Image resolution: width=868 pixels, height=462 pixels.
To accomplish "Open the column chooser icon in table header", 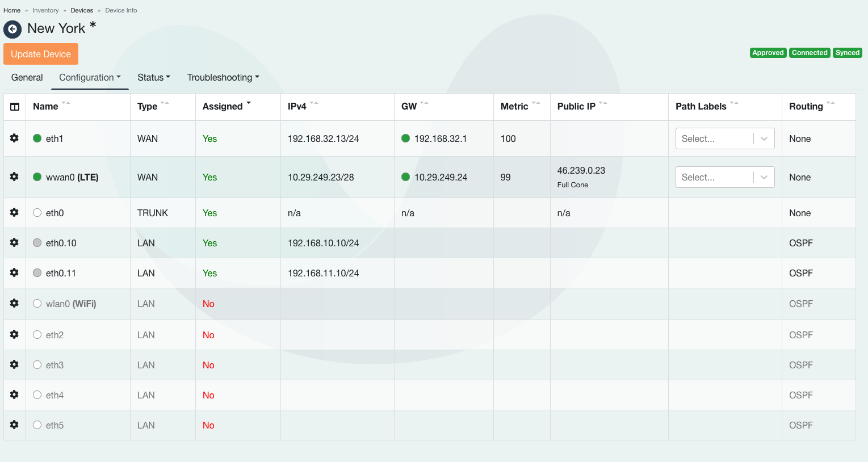I will point(15,107).
